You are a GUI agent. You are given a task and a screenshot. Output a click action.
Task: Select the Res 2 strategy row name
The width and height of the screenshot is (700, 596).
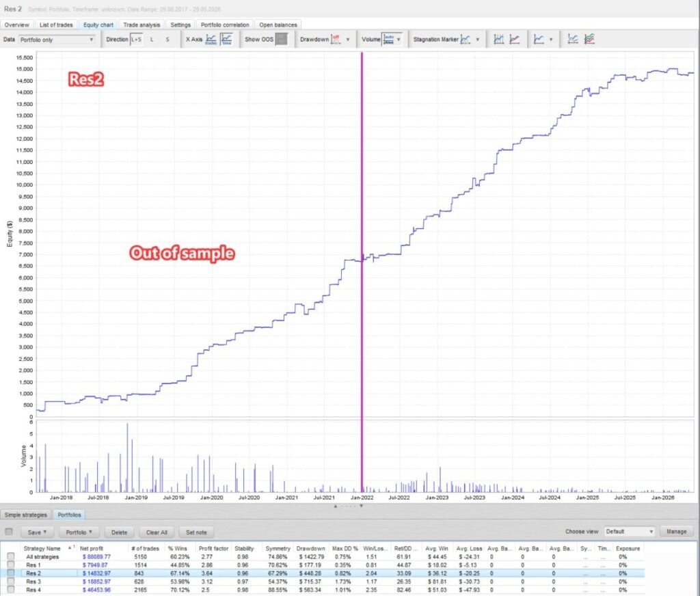point(33,573)
